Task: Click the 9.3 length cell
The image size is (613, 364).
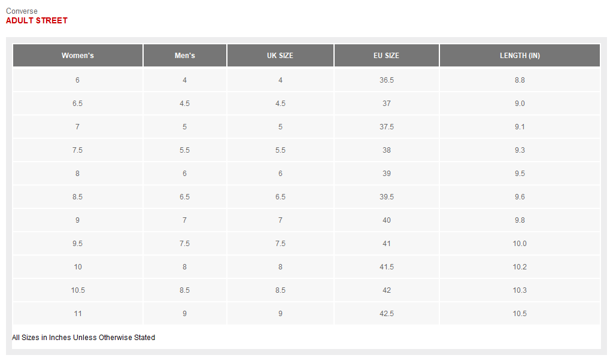Action: 520,150
